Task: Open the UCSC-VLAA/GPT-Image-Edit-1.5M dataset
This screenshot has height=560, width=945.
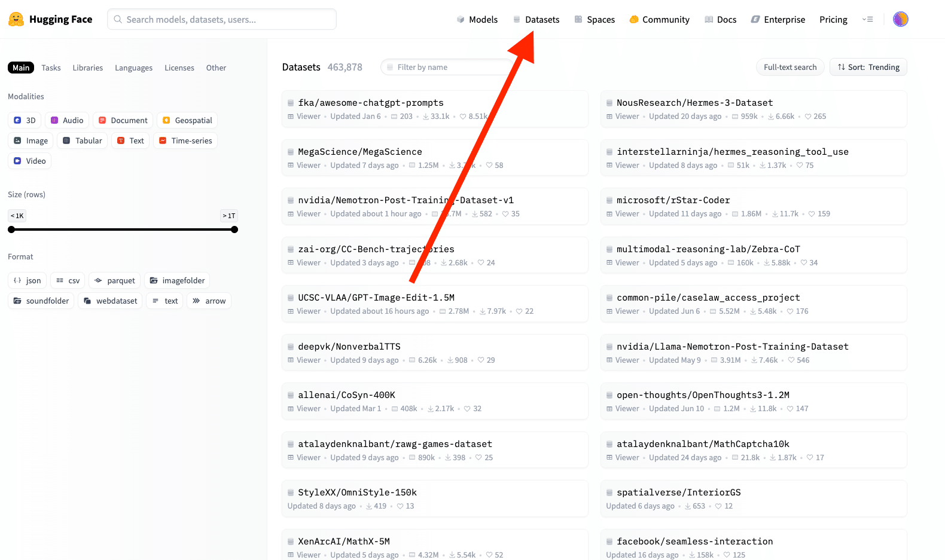Action: point(376,298)
